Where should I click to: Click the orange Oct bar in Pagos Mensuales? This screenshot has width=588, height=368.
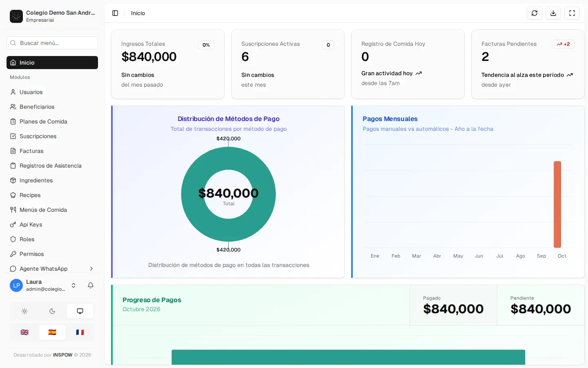pyautogui.click(x=557, y=204)
